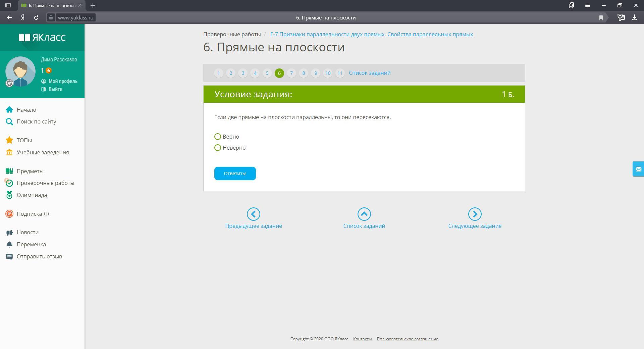Open 'Контакты' footer link
This screenshot has width=644, height=349.
[x=362, y=339]
